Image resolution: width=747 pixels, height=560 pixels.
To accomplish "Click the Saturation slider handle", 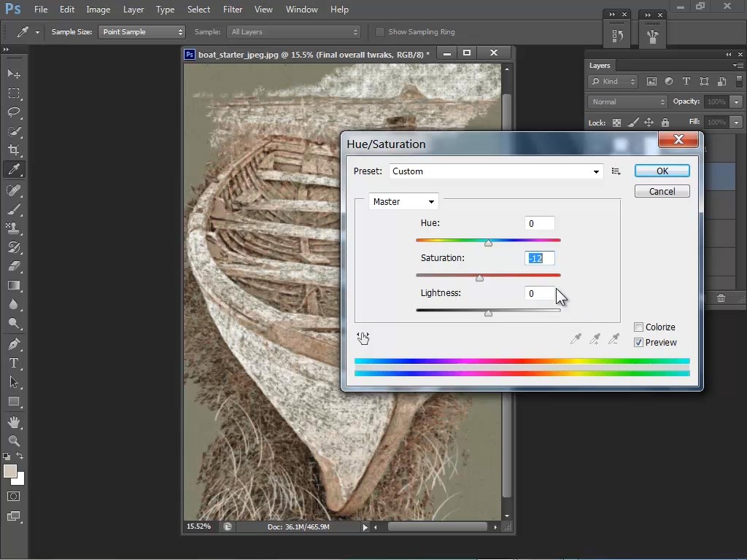I will click(480, 278).
